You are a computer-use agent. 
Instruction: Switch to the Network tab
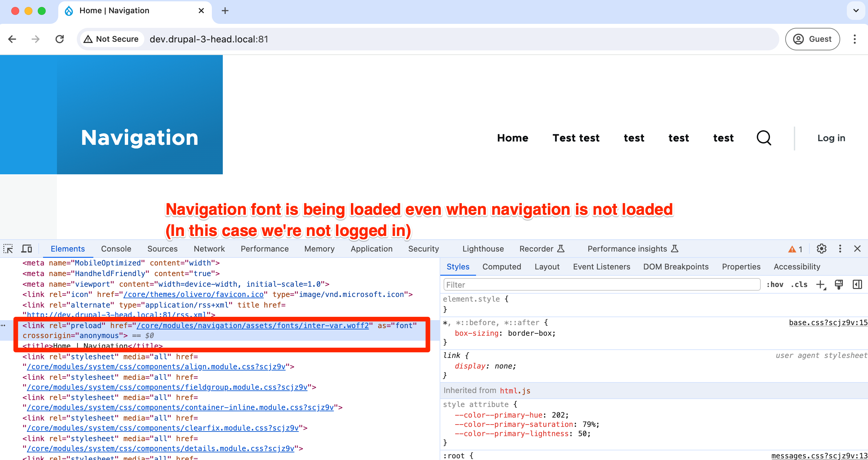point(209,249)
